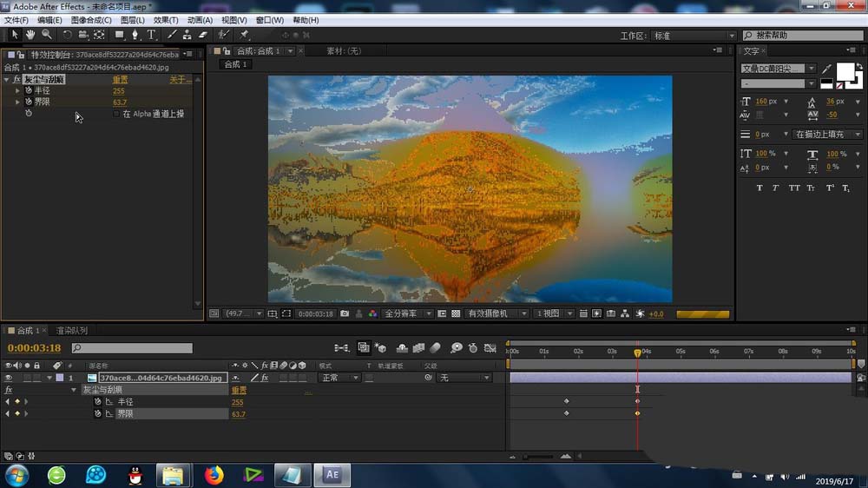Select the Brush tool
The height and width of the screenshot is (488, 868).
(x=171, y=35)
